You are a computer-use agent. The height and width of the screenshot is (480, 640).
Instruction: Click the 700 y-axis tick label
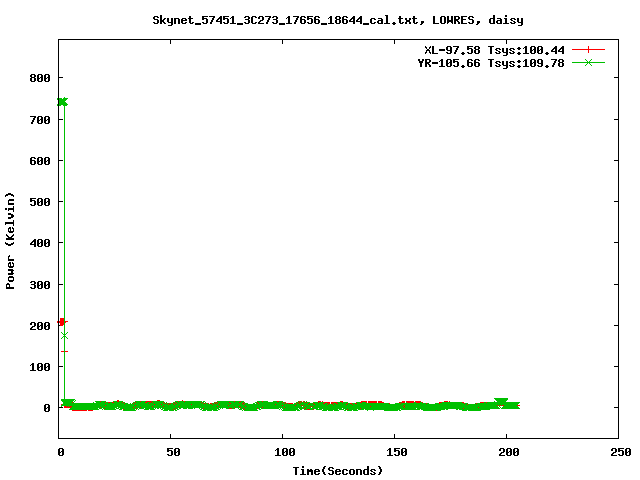tap(40, 120)
